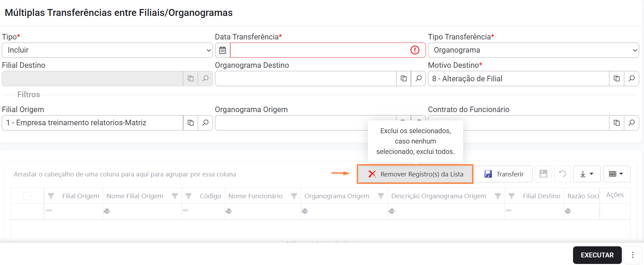Image resolution: width=644 pixels, height=265 pixels.
Task: Expand the Tipo dropdown showing Incluir
Action: click(x=107, y=50)
